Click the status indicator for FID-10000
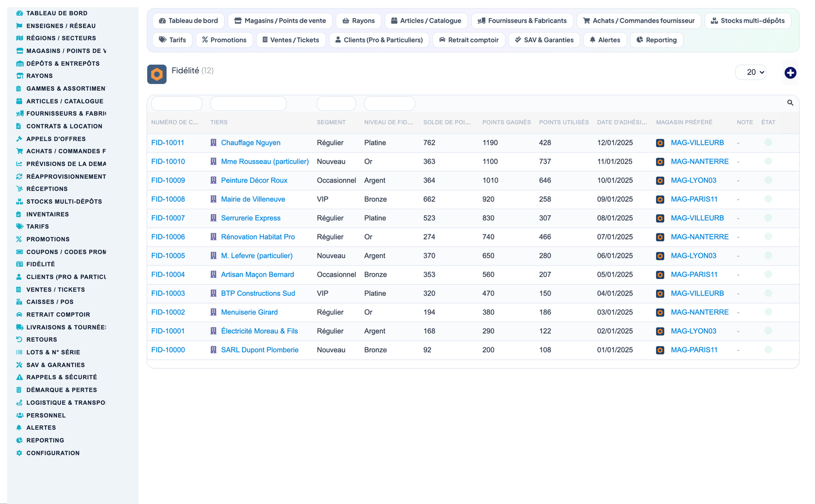The height and width of the screenshot is (504, 815). pyautogui.click(x=768, y=350)
